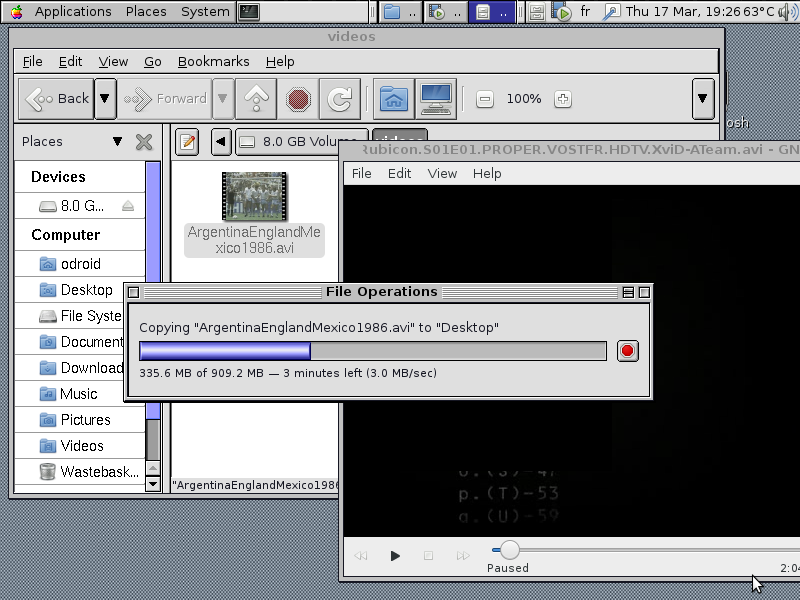Image resolution: width=800 pixels, height=600 pixels.
Task: Expand the toolbar overflow arrow
Action: click(703, 98)
